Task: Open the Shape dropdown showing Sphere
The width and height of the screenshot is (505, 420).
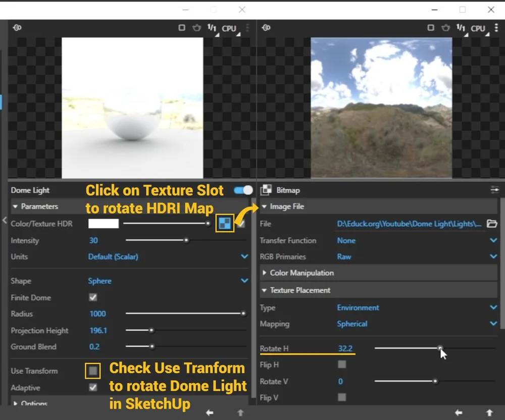Action: pos(244,281)
